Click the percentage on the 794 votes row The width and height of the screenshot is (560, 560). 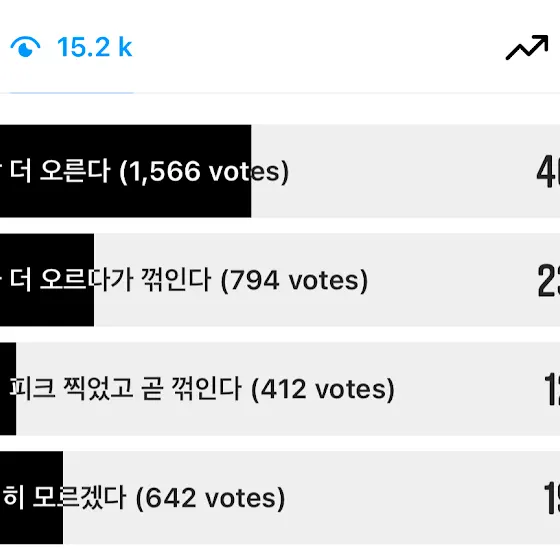[x=549, y=280]
